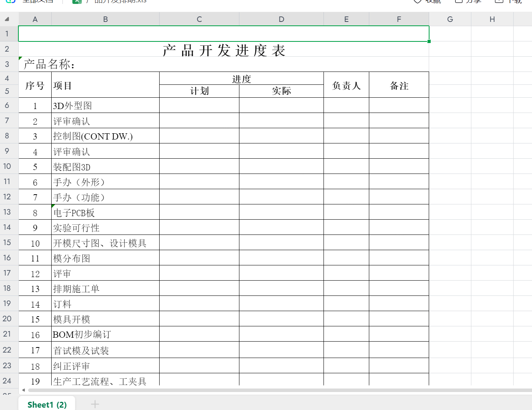Click the 生产工艺流程、工夹具 cell

tap(106, 380)
